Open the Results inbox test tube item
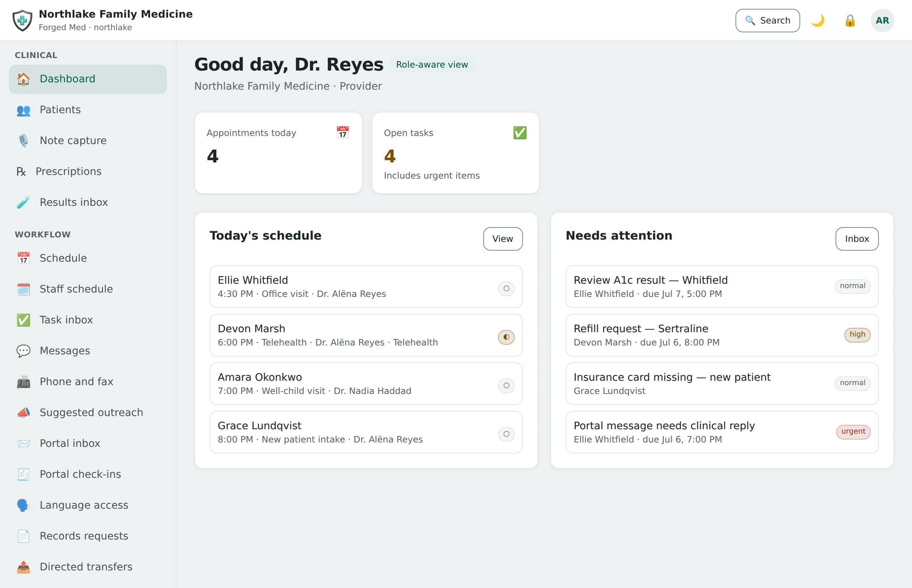 [x=88, y=202]
